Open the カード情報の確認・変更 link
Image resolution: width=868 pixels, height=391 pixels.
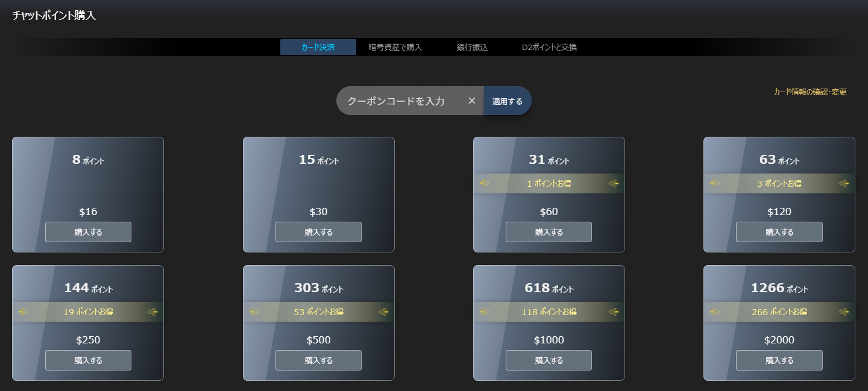[x=810, y=92]
